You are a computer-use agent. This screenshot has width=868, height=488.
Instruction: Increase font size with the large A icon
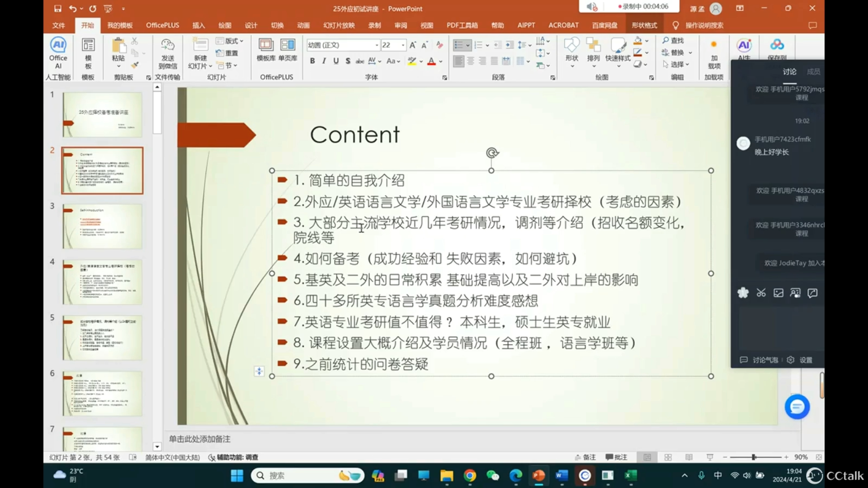tap(412, 45)
